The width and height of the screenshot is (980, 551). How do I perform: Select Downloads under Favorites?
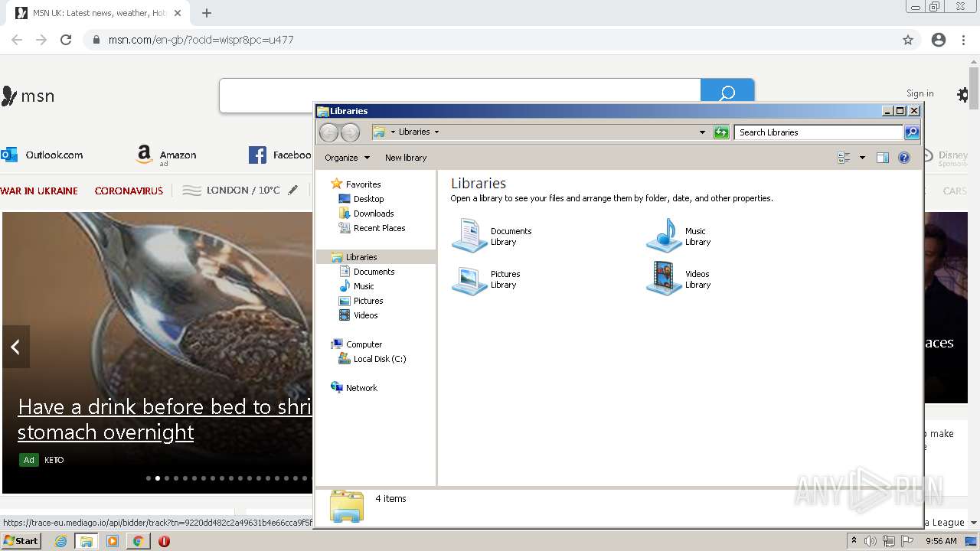click(x=374, y=214)
